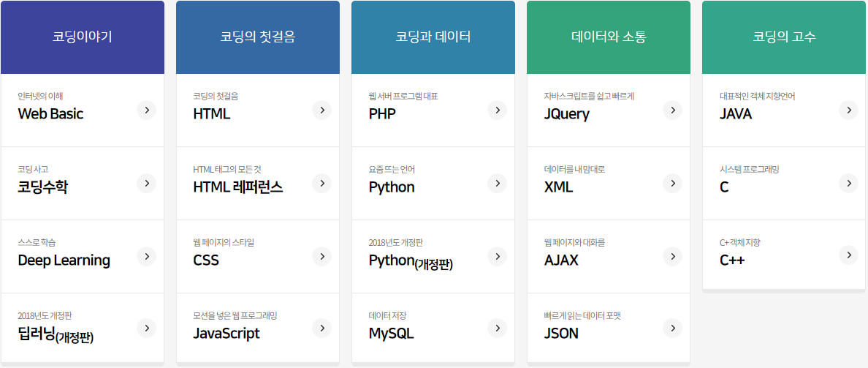Click the chevron icon beside XML
Screen dimensions: 868x368
[x=673, y=184]
